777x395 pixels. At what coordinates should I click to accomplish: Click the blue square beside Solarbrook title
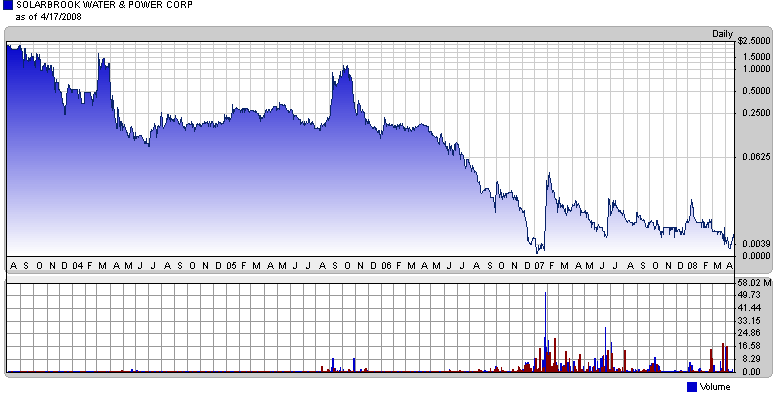click(7, 5)
